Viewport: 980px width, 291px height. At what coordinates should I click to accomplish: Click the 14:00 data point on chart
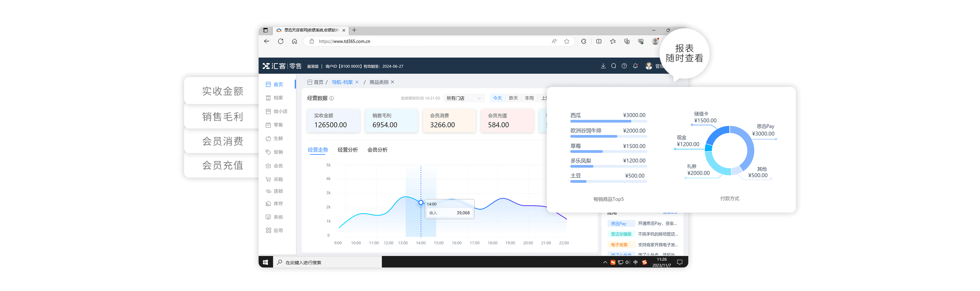[x=421, y=203]
